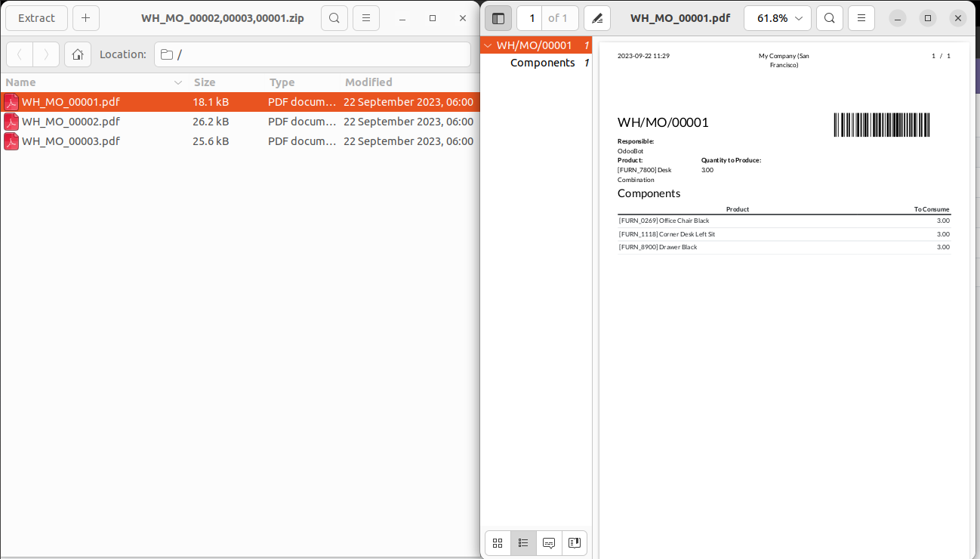Viewport: 980px width, 559px height.
Task: Click 'My Company (San Francisco)' header text
Action: pos(784,60)
